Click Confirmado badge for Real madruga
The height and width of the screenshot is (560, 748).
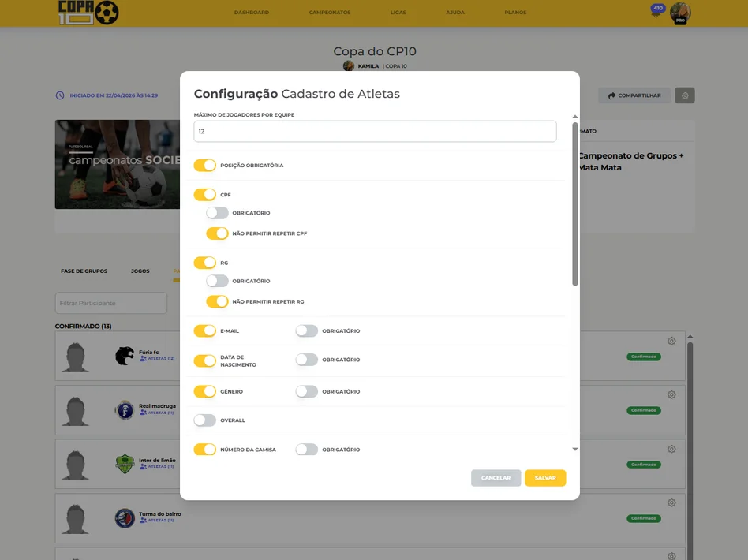coord(644,410)
